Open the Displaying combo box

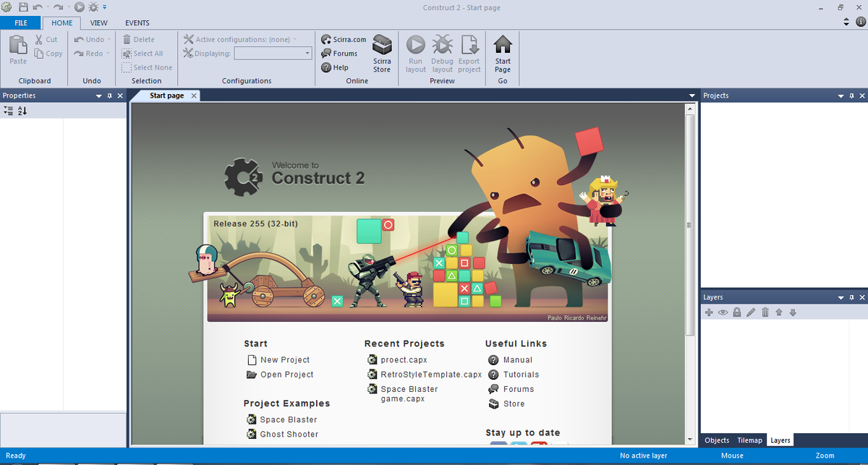click(x=273, y=54)
